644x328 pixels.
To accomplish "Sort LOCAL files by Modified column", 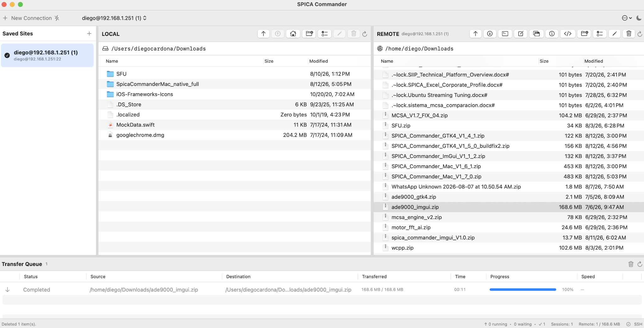I will pos(318,61).
